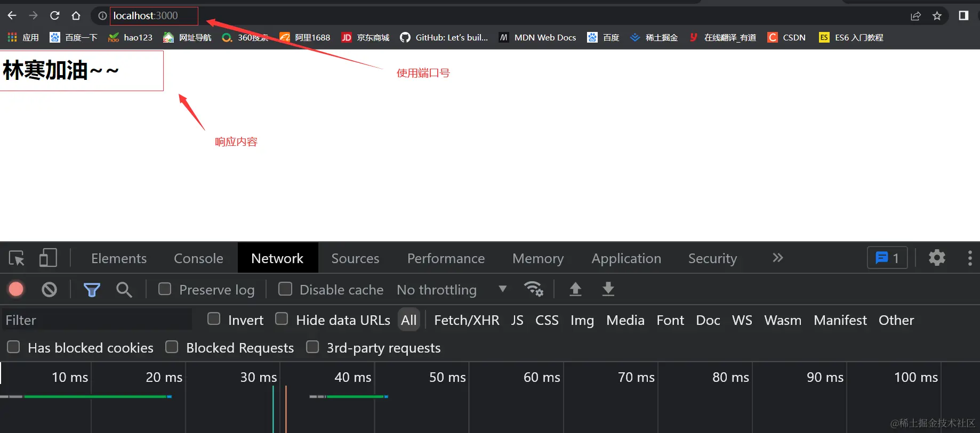Open the hao123 bookmark
The height and width of the screenshot is (433, 980).
[x=130, y=37]
